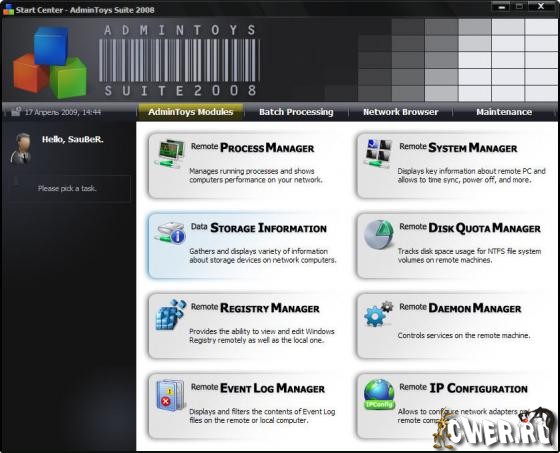The image size is (560, 453).
Task: Launch Remote Disk Quota Manager title
Action: [x=470, y=228]
